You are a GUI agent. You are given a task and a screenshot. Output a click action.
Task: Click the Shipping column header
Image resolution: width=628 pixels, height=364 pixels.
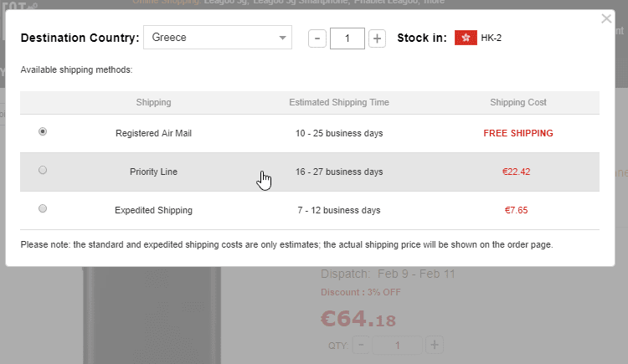[x=153, y=102]
